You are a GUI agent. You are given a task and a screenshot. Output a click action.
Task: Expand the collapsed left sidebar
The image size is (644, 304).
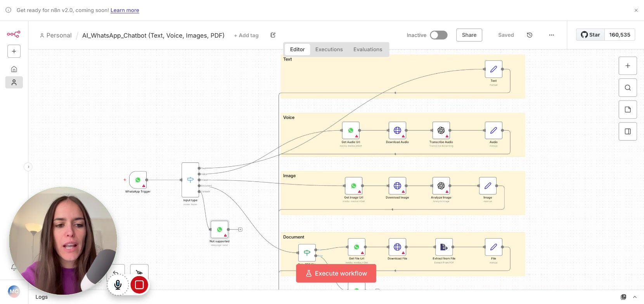[28, 167]
